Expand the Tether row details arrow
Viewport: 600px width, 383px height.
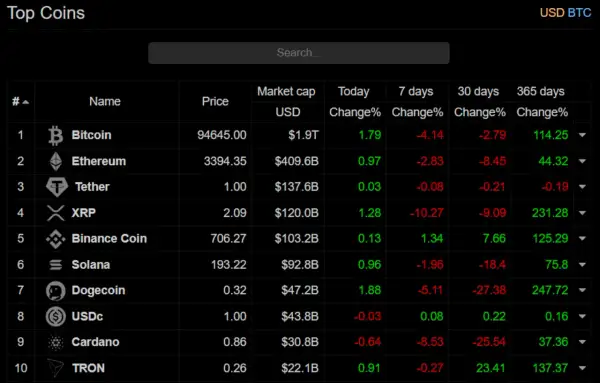coord(582,187)
